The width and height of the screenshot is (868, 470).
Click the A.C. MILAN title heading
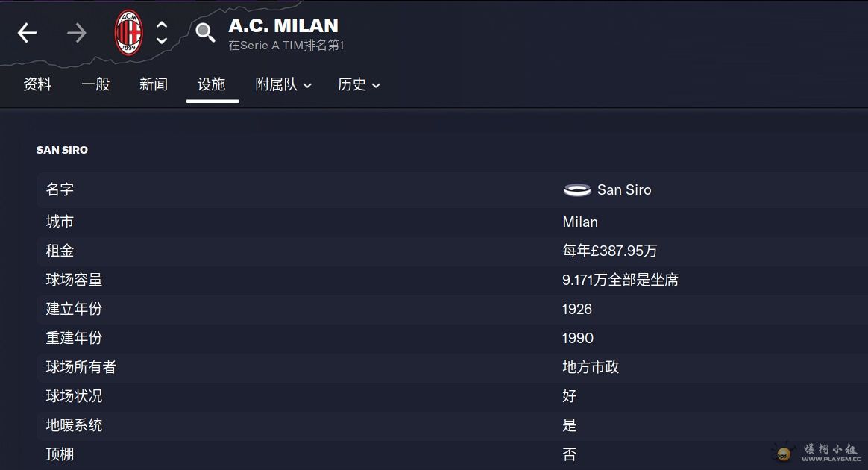click(283, 25)
